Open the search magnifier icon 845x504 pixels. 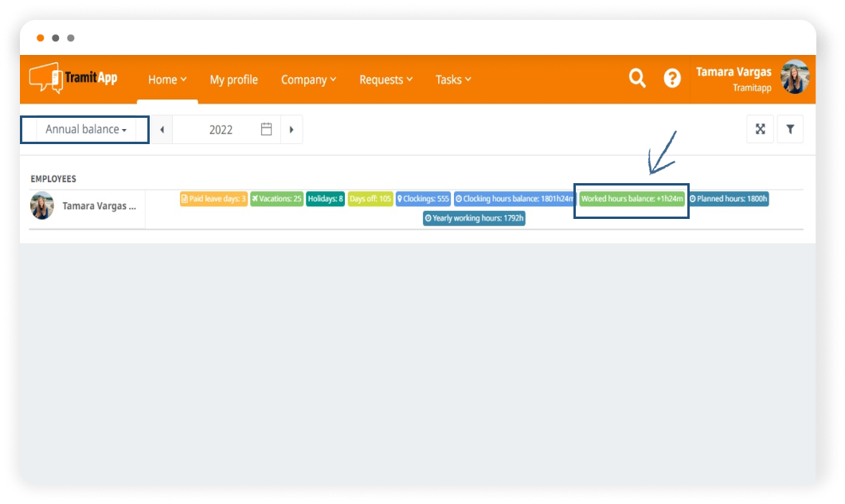(637, 78)
